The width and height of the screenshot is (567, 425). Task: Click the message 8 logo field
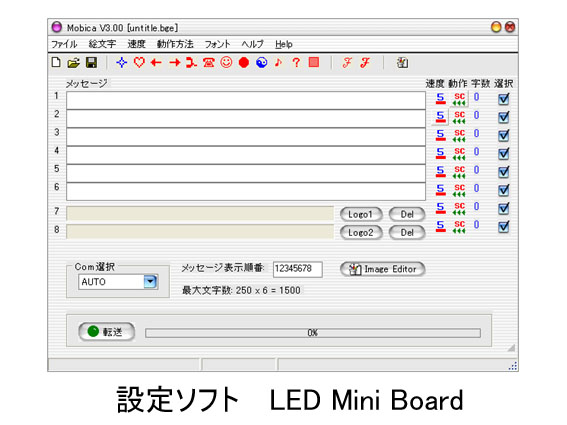pyautogui.click(x=200, y=232)
